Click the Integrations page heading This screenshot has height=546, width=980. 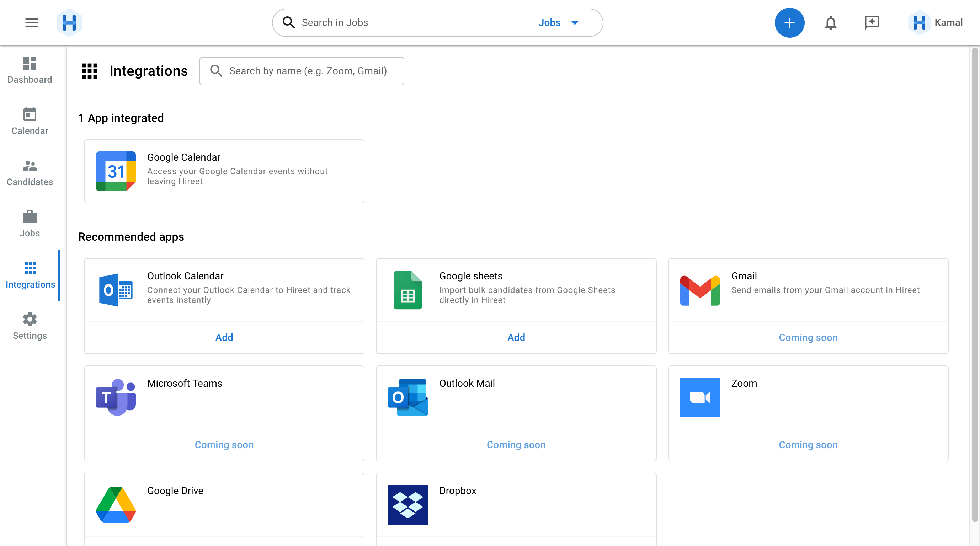tap(148, 71)
